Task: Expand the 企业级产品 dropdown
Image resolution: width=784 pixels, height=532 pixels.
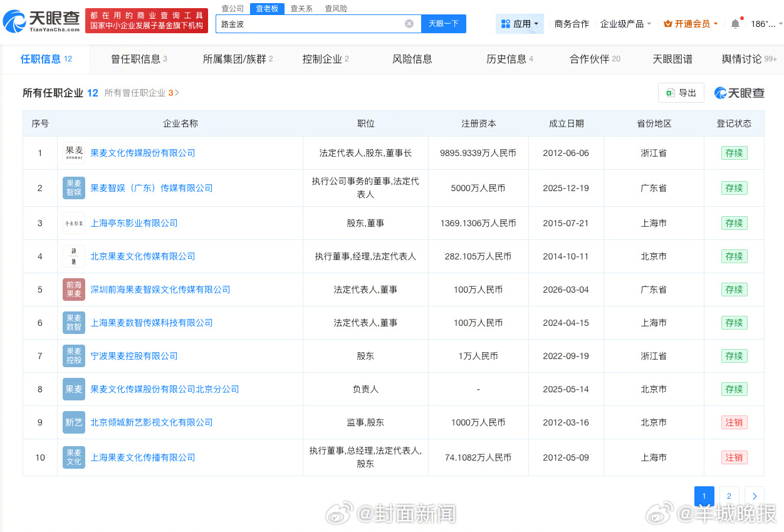Action: tap(625, 24)
